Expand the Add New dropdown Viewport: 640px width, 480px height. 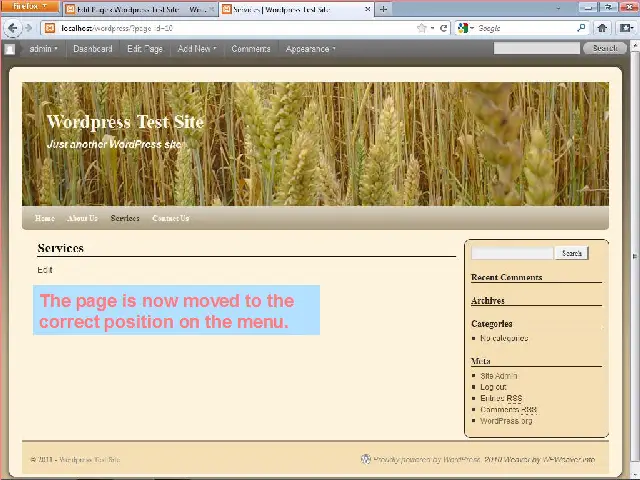pyautogui.click(x=215, y=49)
